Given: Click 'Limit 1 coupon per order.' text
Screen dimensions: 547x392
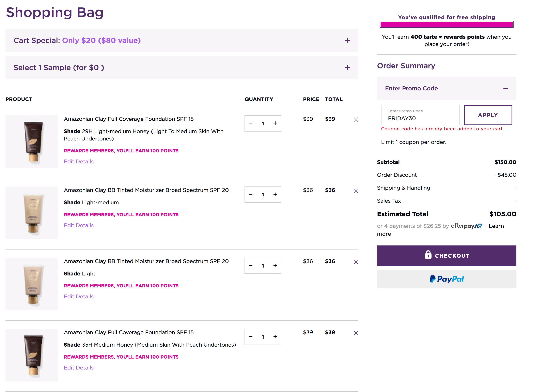Looking at the screenshot, I should point(413,142).
